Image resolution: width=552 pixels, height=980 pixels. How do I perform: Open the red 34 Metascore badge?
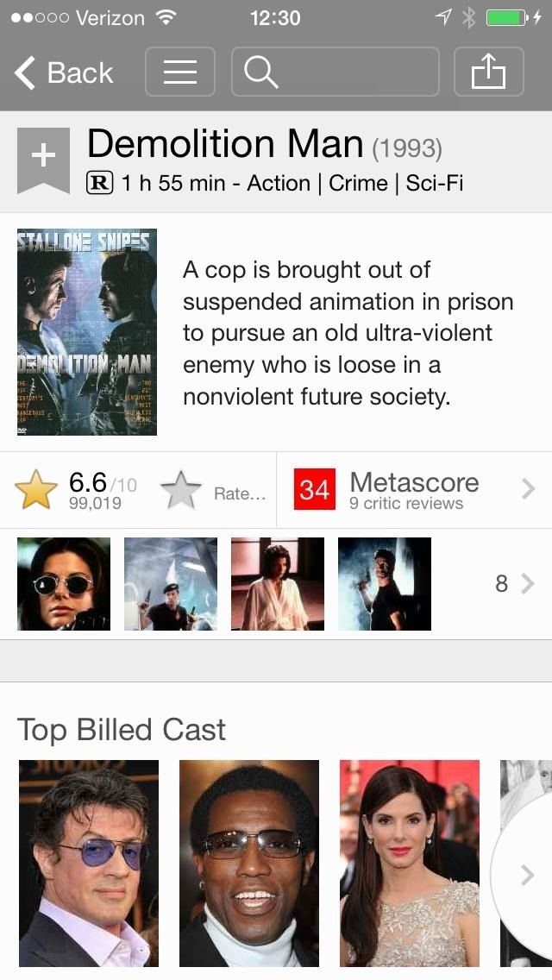pyautogui.click(x=315, y=489)
